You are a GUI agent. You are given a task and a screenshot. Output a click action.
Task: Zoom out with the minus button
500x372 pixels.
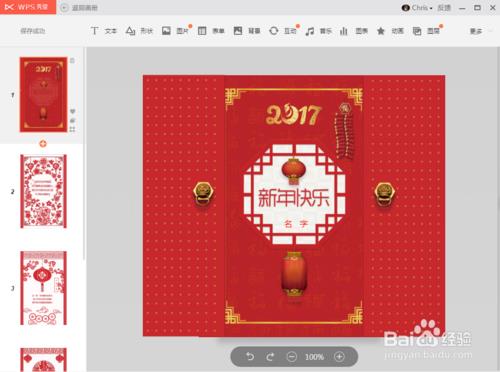pos(292,357)
